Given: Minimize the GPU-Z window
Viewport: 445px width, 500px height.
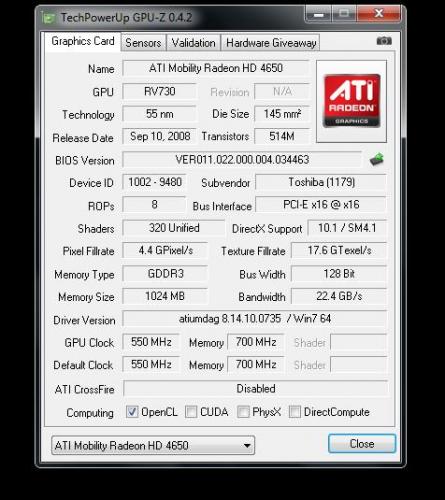Looking at the screenshot, I should pos(319,15).
